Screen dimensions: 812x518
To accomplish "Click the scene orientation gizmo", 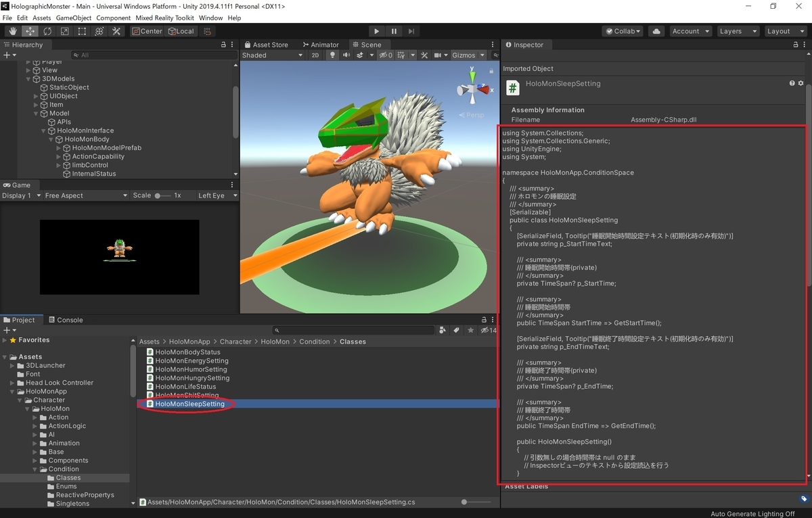I will point(472,89).
